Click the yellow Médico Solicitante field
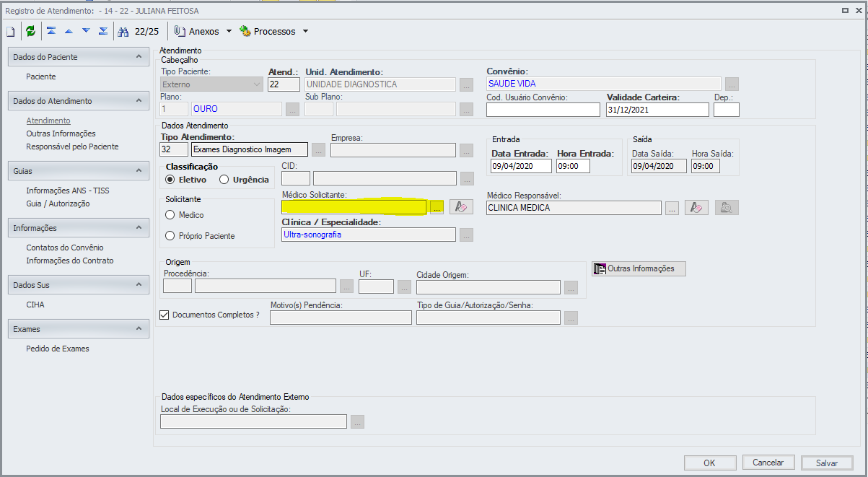Viewport: 868px width, 477px height. pos(354,207)
